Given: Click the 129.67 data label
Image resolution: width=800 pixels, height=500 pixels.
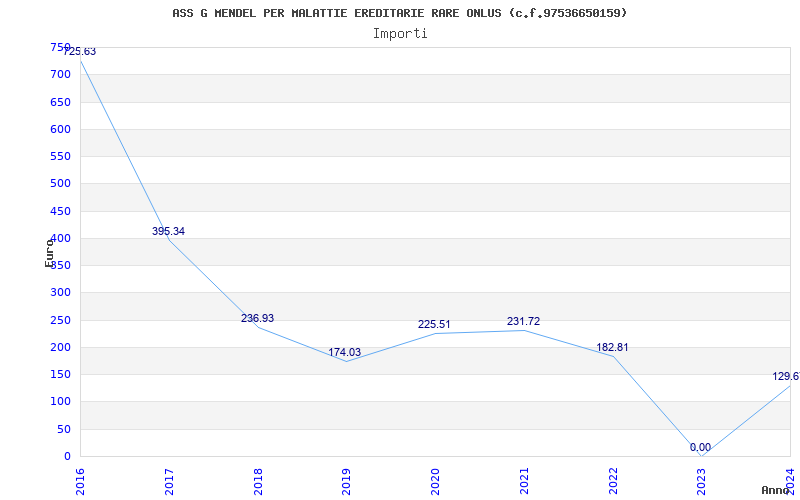Looking at the screenshot, I should point(786,377).
